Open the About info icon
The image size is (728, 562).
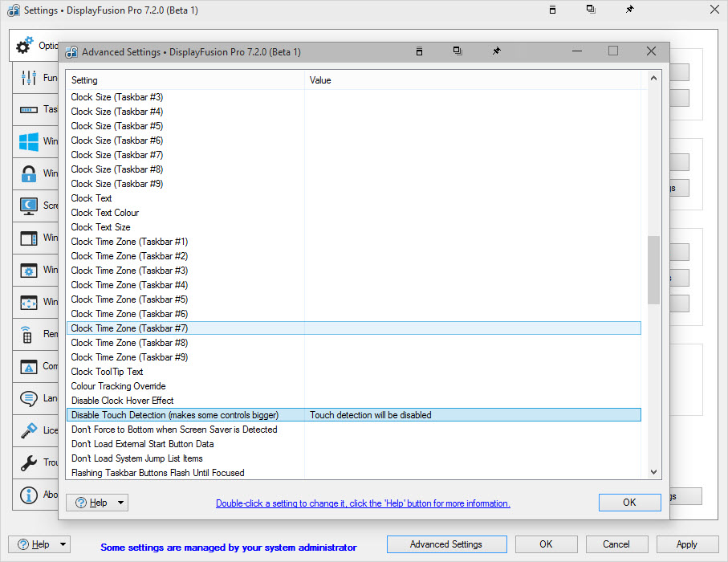click(x=30, y=495)
